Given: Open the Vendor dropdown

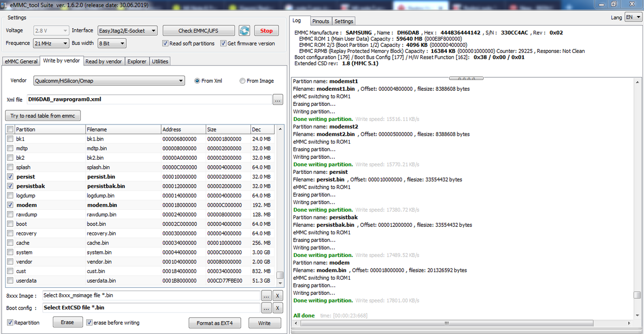Looking at the screenshot, I should (109, 81).
